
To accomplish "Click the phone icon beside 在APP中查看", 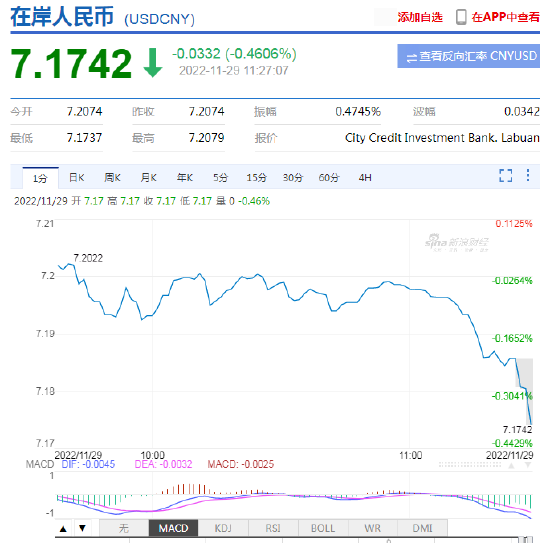I will coord(461,17).
